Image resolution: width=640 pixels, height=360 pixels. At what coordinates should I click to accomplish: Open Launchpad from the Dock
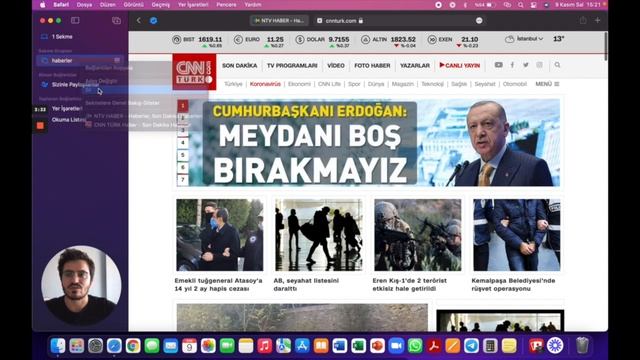point(76,346)
